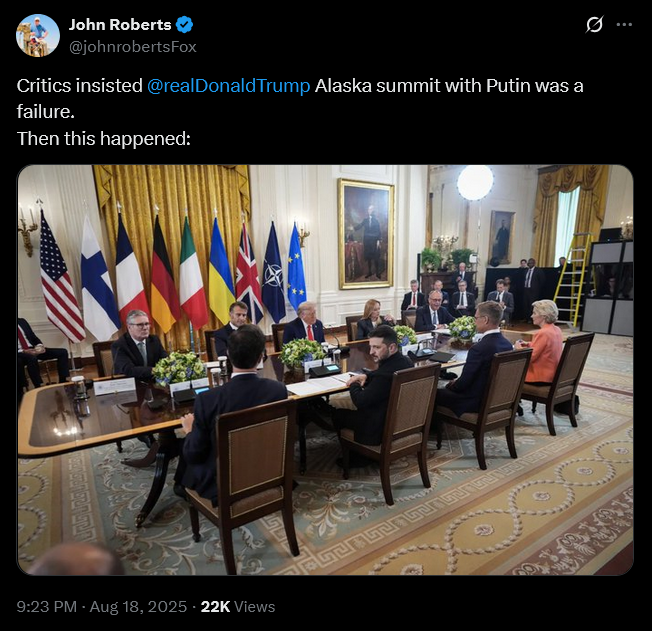Viewport: 652px width, 631px height.
Task: Open the Grok explain-post icon
Action: (x=594, y=25)
